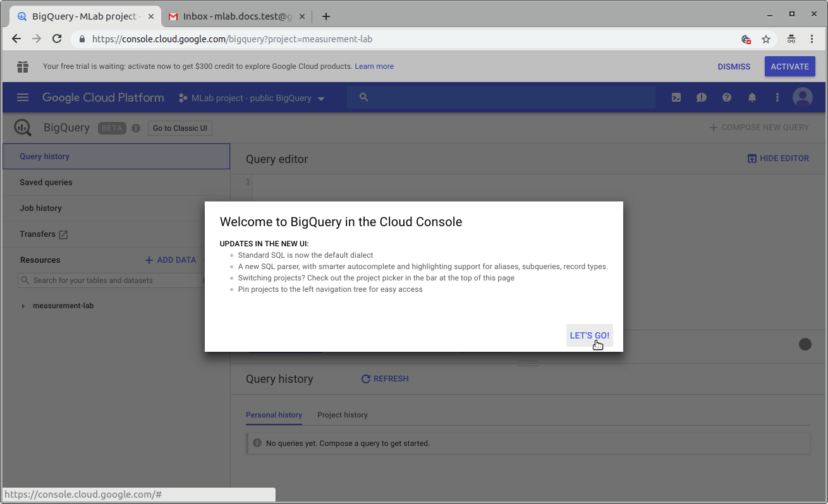Screen dimensions: 828x504
Task: Switch to the Project history tab
Action: coord(343,415)
